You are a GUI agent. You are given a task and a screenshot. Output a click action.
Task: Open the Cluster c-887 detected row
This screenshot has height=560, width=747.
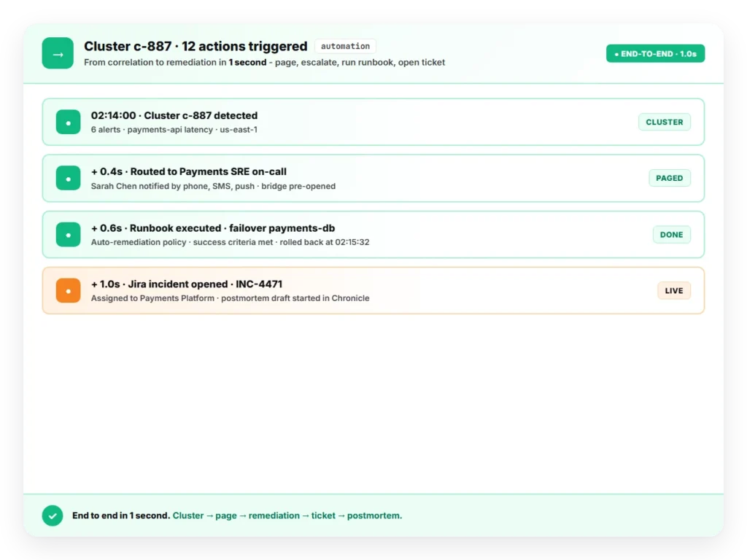pyautogui.click(x=373, y=122)
